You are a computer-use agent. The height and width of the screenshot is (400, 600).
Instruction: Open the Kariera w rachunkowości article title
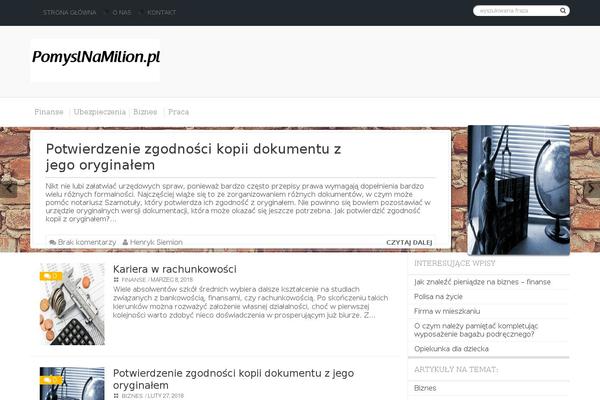[174, 269]
